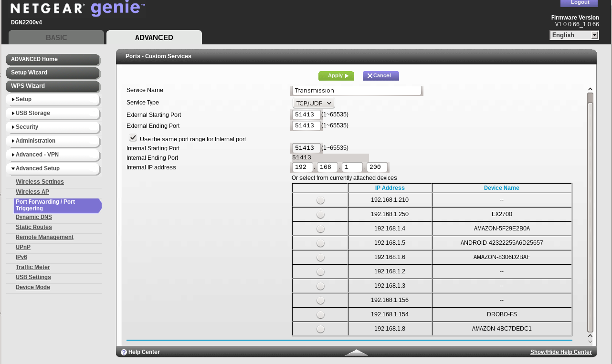Image resolution: width=612 pixels, height=364 pixels.
Task: Choose the ANDROID-42322255A6D25657 device radio button
Action: point(320,243)
